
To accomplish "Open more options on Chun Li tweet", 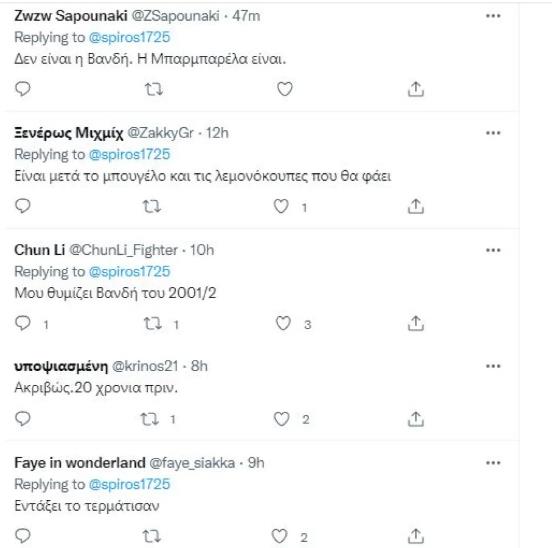I will [493, 250].
